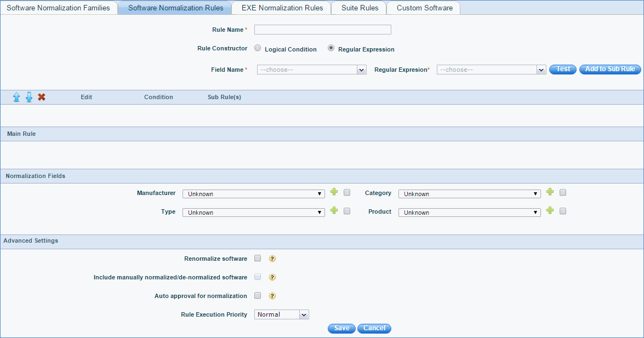Click green plus icon beside Type dropdown

point(335,211)
